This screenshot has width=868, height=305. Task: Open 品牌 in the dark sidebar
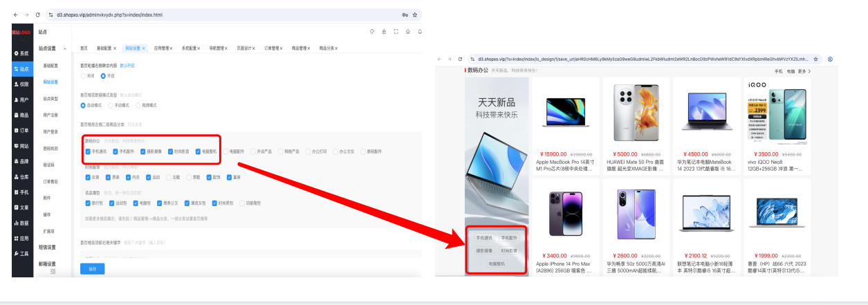(21, 161)
